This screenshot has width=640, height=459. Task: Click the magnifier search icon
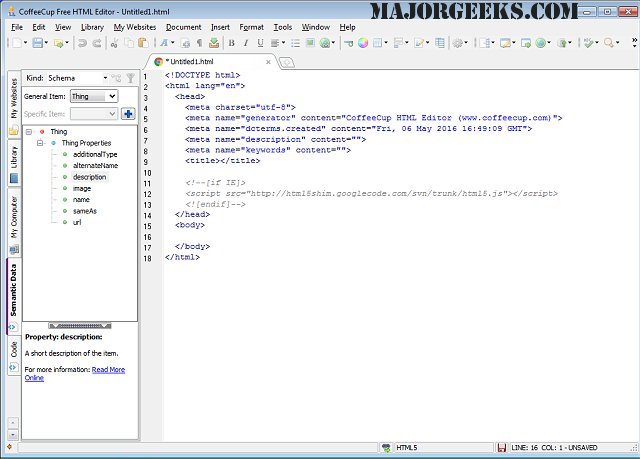[609, 43]
